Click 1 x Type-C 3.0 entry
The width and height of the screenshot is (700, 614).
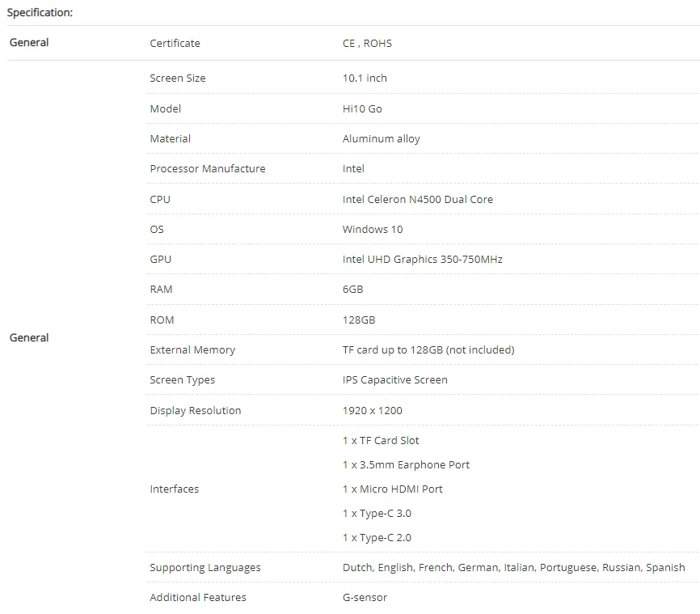[377, 513]
